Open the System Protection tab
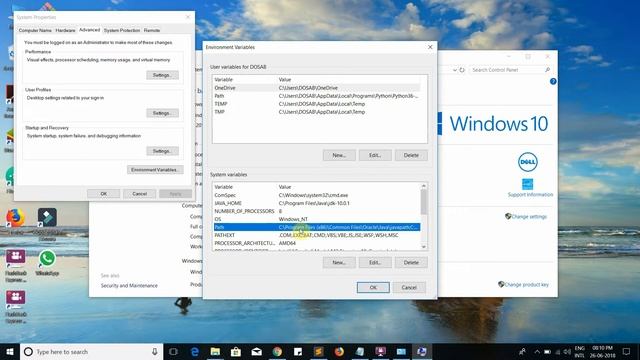 tap(122, 30)
